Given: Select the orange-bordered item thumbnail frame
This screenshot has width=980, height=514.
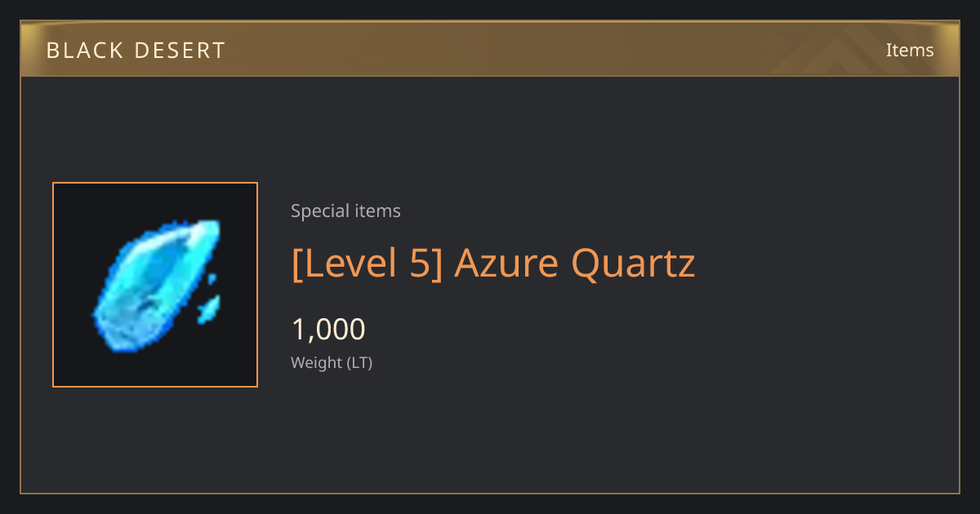Looking at the screenshot, I should pyautogui.click(x=155, y=285).
